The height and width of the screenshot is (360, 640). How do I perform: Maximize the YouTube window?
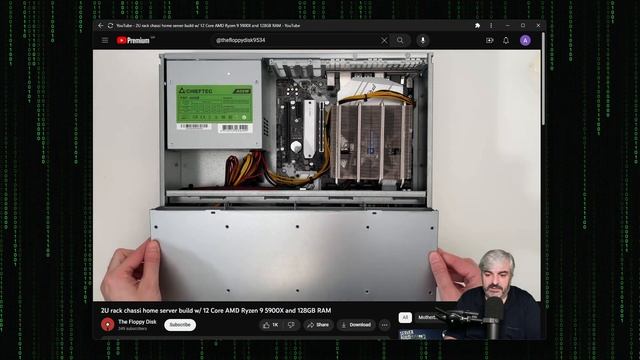[x=523, y=25]
